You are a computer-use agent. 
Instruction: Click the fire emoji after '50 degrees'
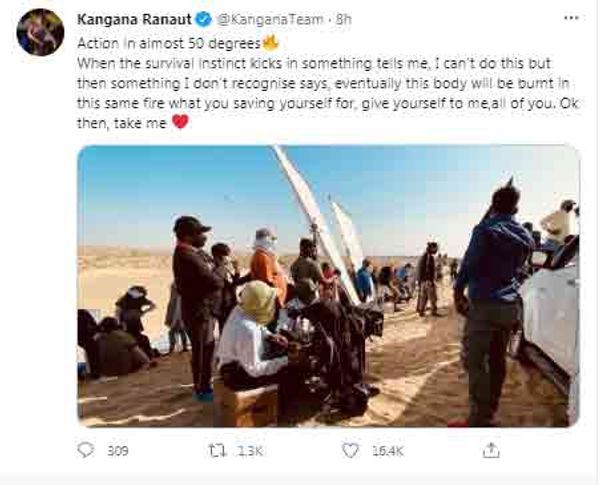point(270,43)
